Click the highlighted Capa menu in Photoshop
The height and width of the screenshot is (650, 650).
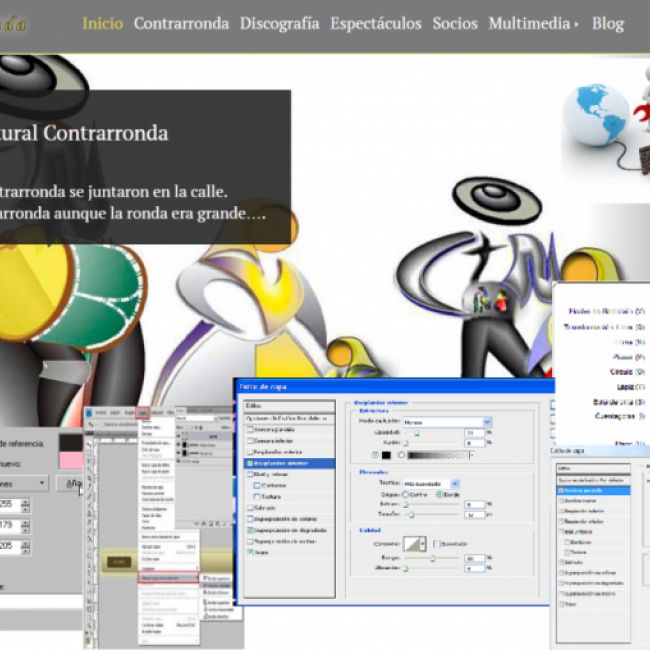[x=143, y=412]
